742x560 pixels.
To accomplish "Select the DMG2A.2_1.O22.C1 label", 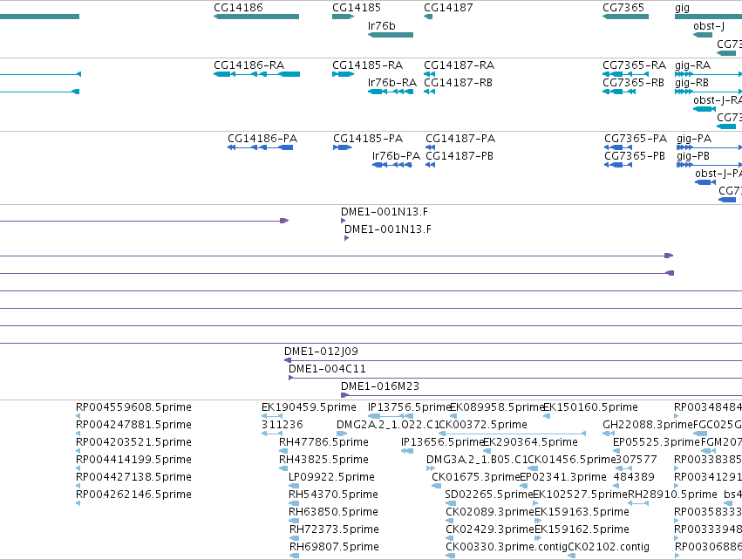I will (388, 425).
